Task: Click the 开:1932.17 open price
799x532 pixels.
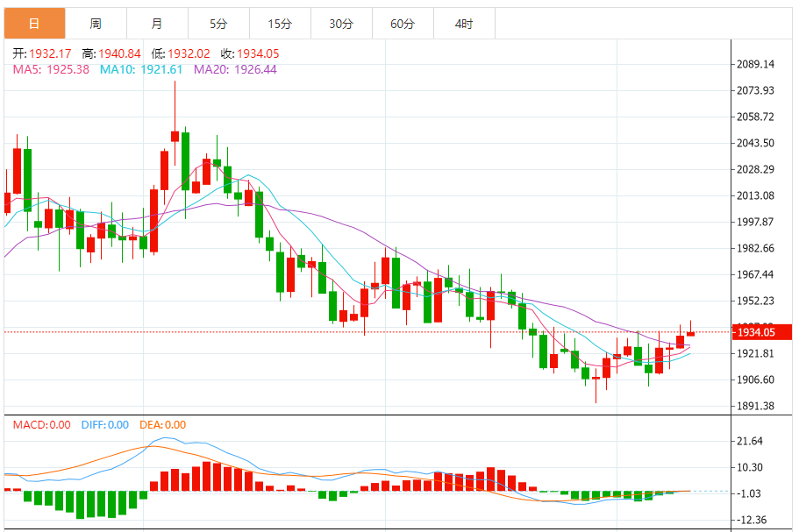Action: tap(42, 53)
